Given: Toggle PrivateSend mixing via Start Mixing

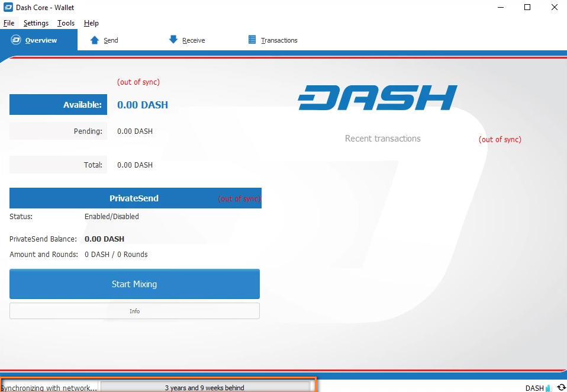Looking at the screenshot, I should pyautogui.click(x=134, y=284).
